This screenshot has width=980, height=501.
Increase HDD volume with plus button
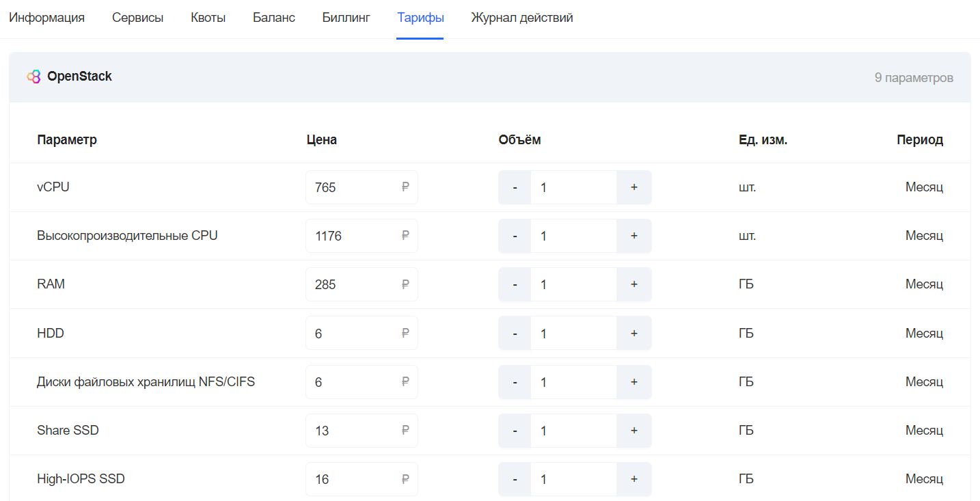(634, 334)
